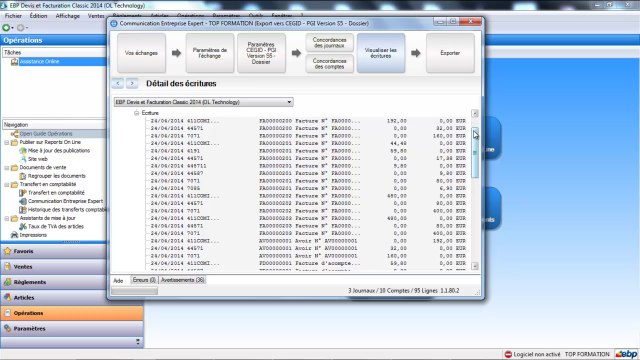Open the Open Guide Opérations entry
The height and width of the screenshot is (360, 640).
coord(46,133)
